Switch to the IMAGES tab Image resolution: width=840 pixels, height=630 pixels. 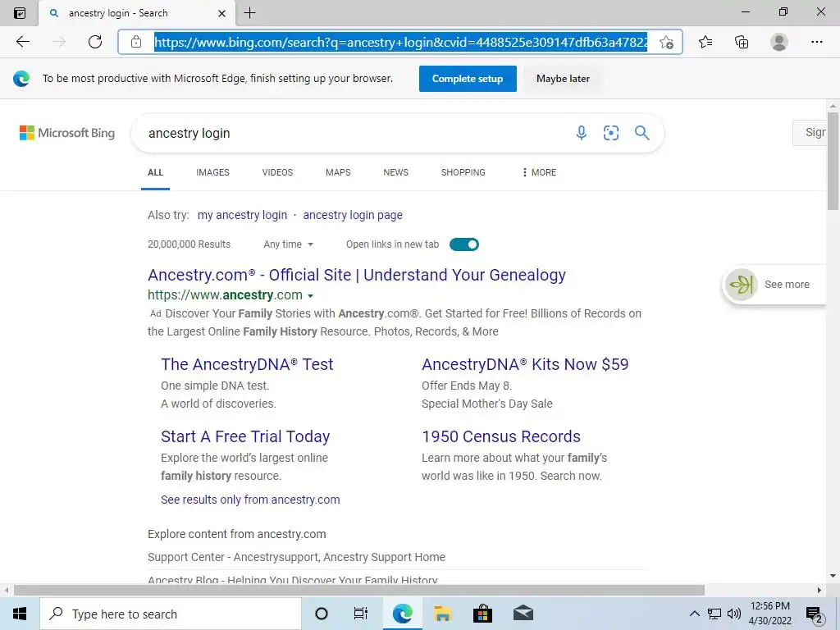212,172
